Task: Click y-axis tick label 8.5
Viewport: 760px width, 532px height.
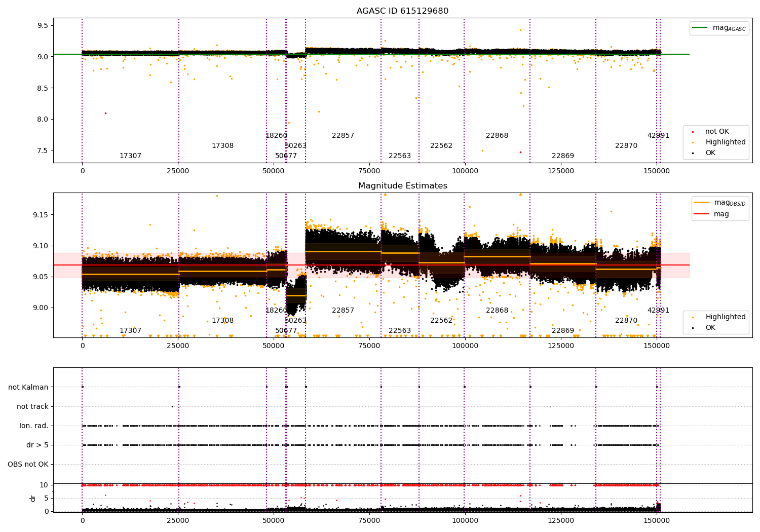Action: pyautogui.click(x=43, y=88)
